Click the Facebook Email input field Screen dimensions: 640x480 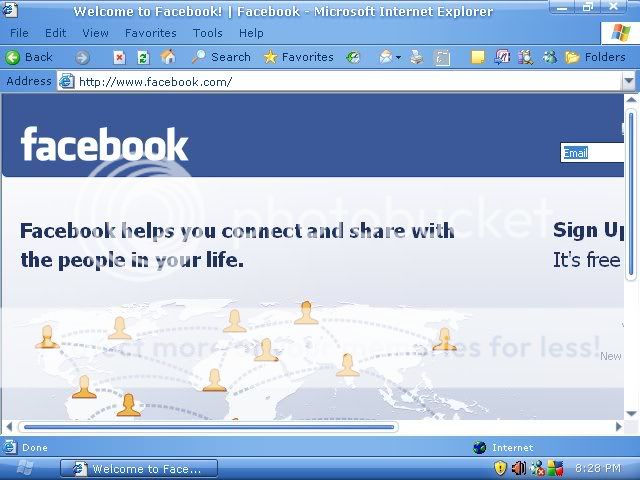592,153
